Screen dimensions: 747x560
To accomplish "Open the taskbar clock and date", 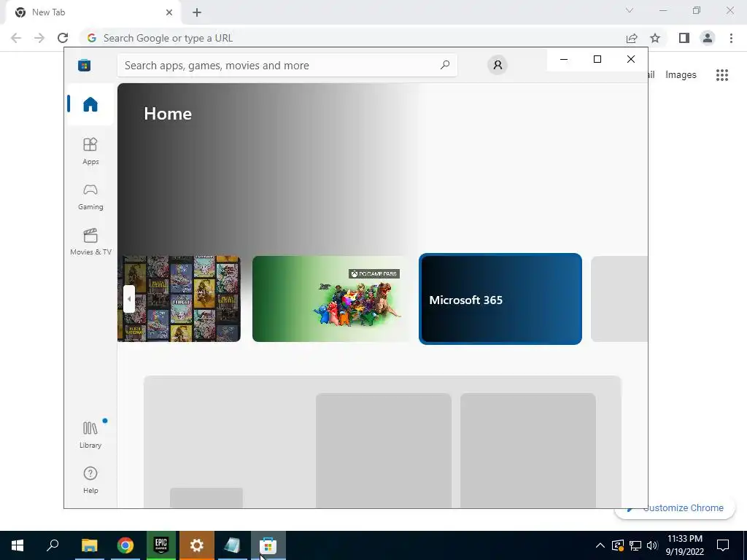I will [684, 545].
